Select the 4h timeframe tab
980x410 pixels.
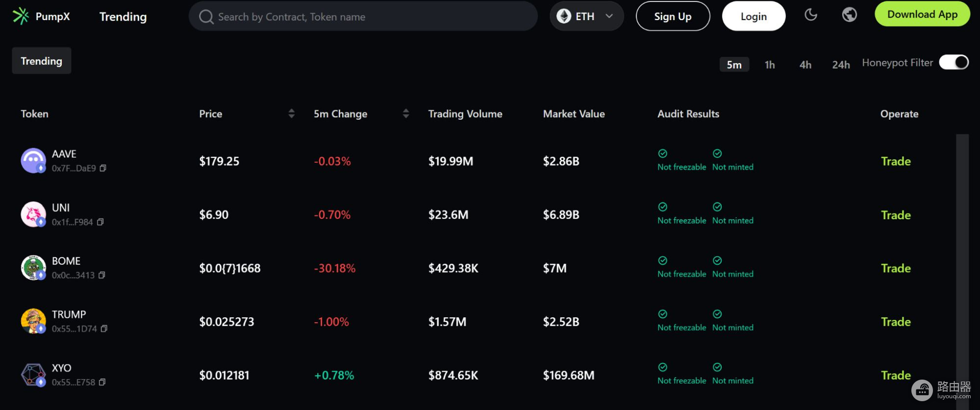[x=805, y=65]
